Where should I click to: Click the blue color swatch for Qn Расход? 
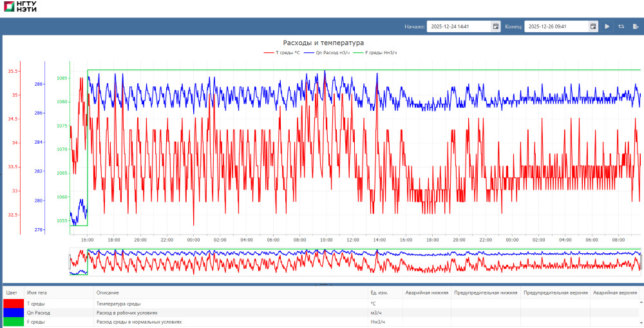13,313
